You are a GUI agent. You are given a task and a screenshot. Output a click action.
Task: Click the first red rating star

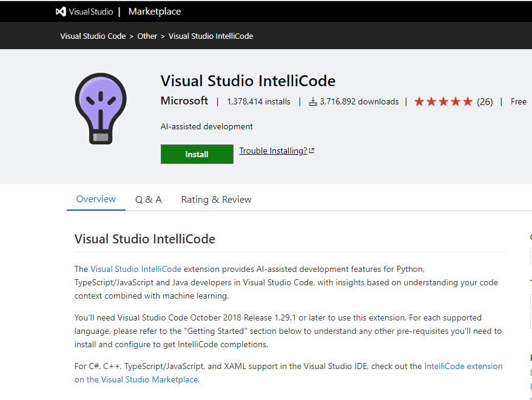coord(419,102)
